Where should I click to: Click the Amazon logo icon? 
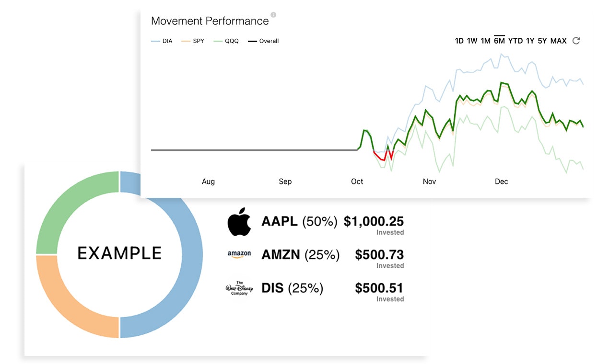(239, 255)
